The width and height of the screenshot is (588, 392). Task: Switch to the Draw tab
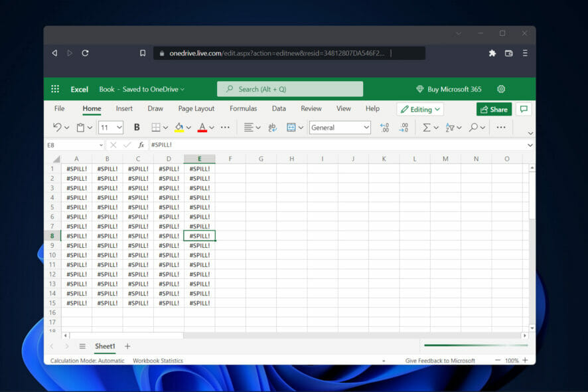pyautogui.click(x=155, y=108)
